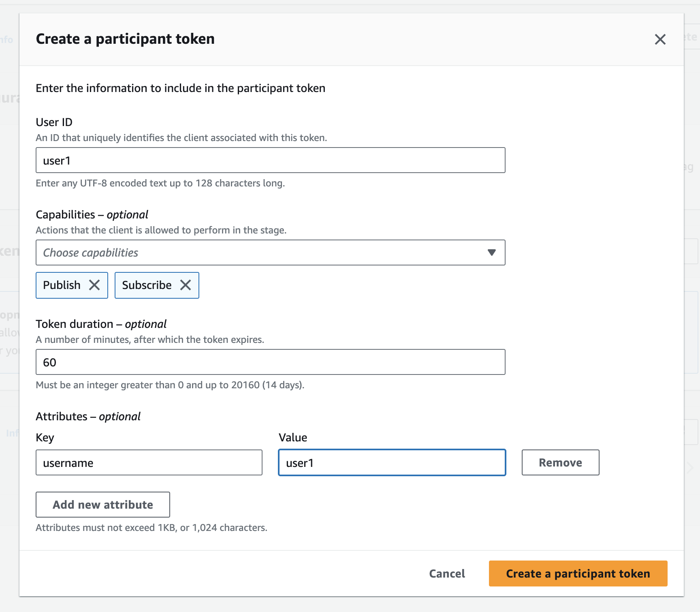Click the dialog title heading text
700x612 pixels.
[125, 39]
